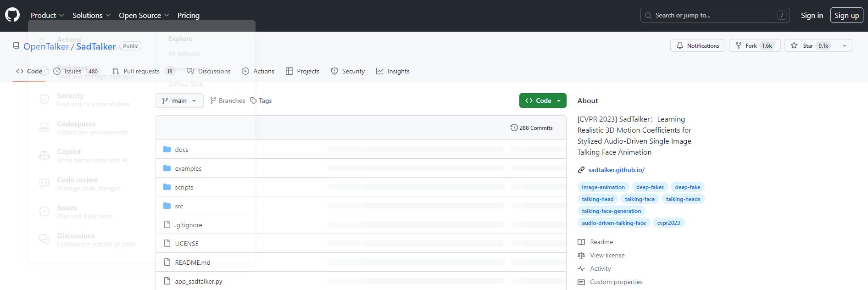868x290 pixels.
Task: Click the scripts folder icon
Action: [x=167, y=187]
